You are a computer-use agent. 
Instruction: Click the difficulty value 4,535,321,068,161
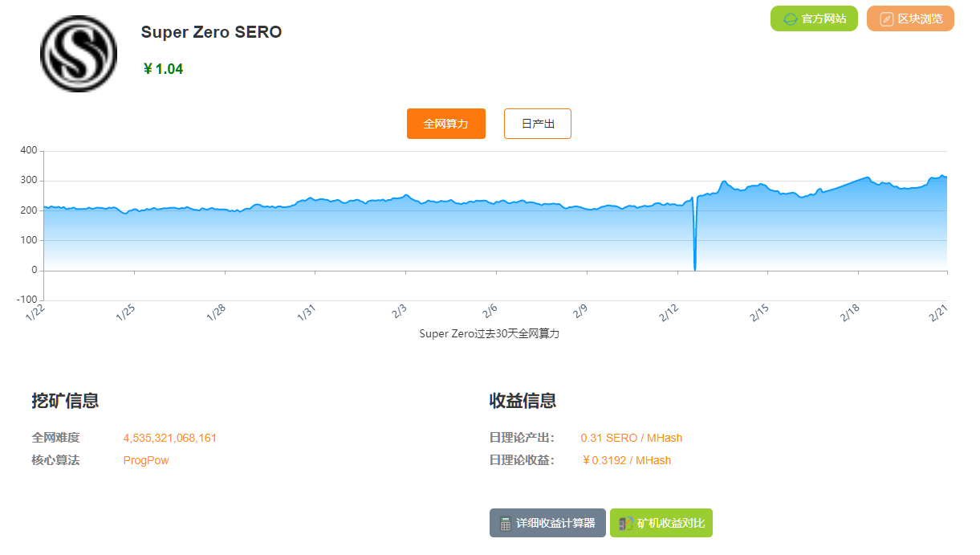(x=170, y=438)
